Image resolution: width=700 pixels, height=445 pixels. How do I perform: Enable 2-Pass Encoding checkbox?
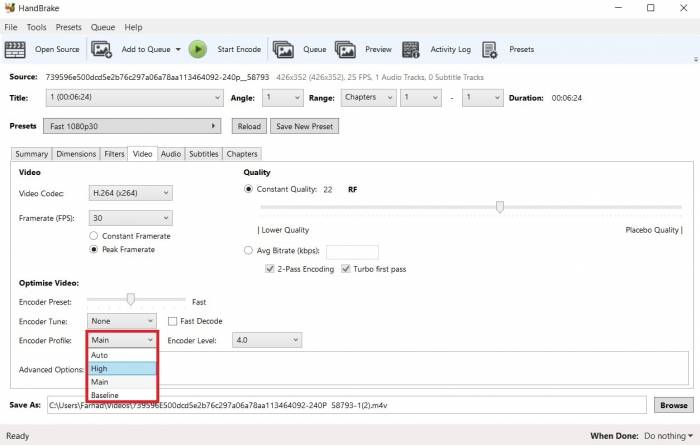[270, 269]
